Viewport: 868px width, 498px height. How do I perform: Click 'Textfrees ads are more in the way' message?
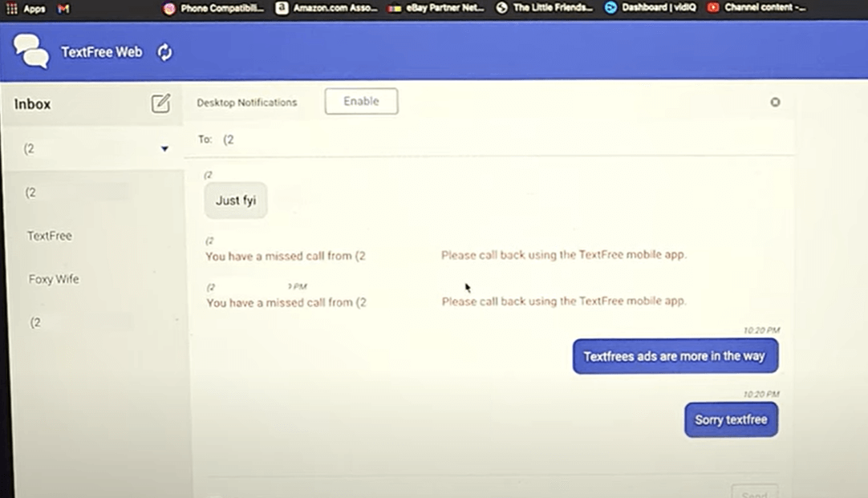click(675, 356)
